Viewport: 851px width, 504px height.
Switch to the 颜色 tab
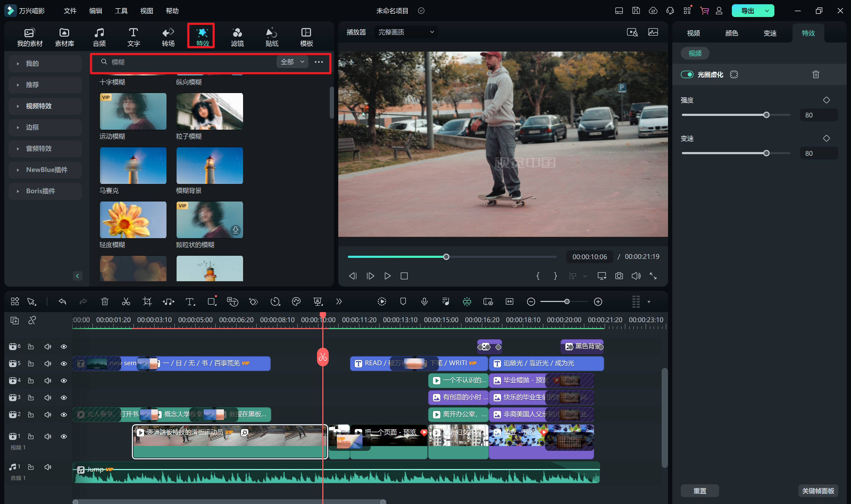[x=731, y=33]
